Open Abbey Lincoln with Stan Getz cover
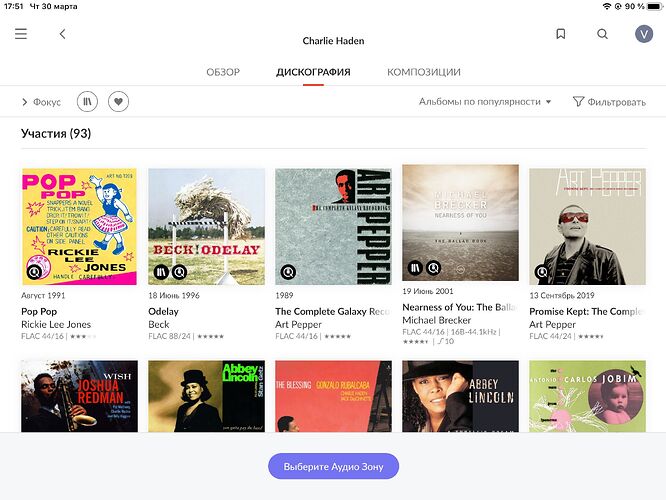The height and width of the screenshot is (500, 666). [206, 396]
